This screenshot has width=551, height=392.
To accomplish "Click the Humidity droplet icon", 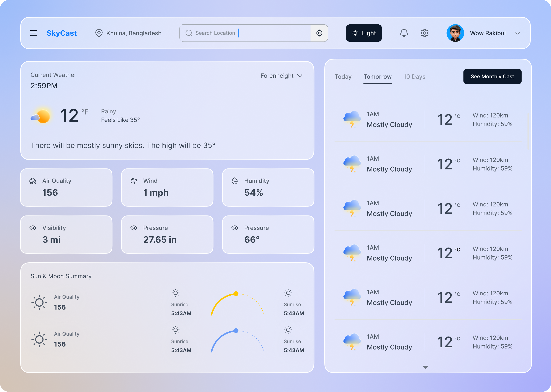I will pyautogui.click(x=235, y=180).
